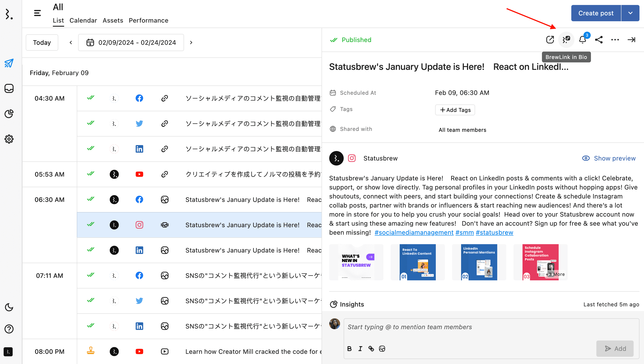Click the share icon in post panel
The width and height of the screenshot is (644, 364).
coord(599,40)
